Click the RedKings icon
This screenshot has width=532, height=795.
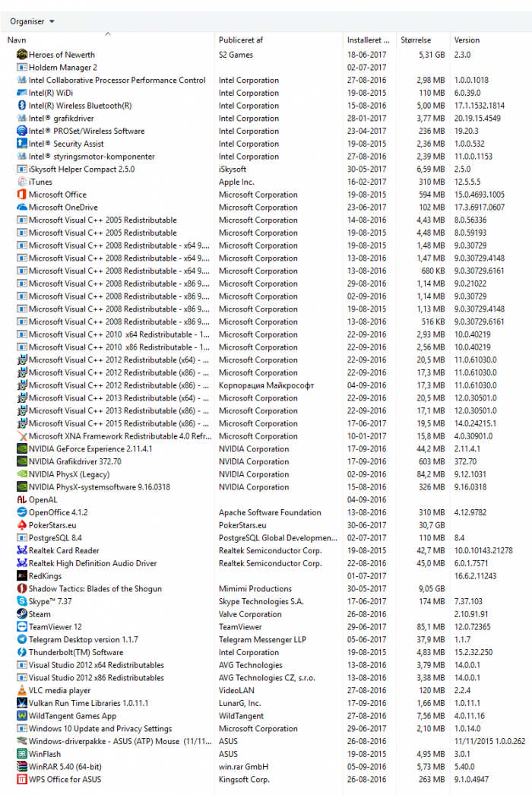22,576
